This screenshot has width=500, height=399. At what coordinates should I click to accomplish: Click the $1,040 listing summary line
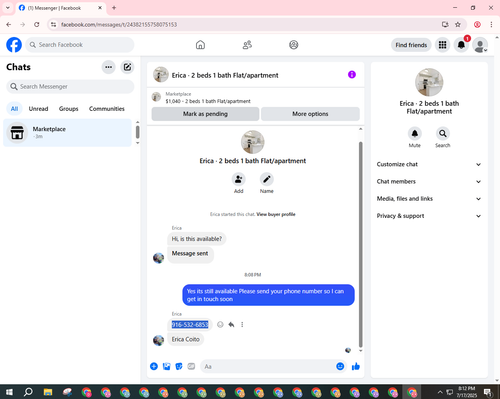pyautogui.click(x=208, y=101)
